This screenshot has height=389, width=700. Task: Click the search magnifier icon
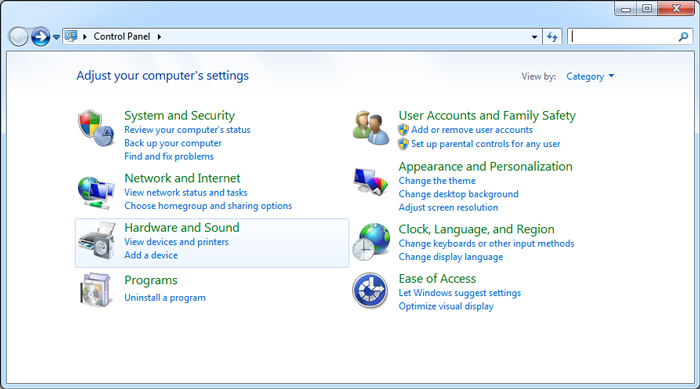683,37
